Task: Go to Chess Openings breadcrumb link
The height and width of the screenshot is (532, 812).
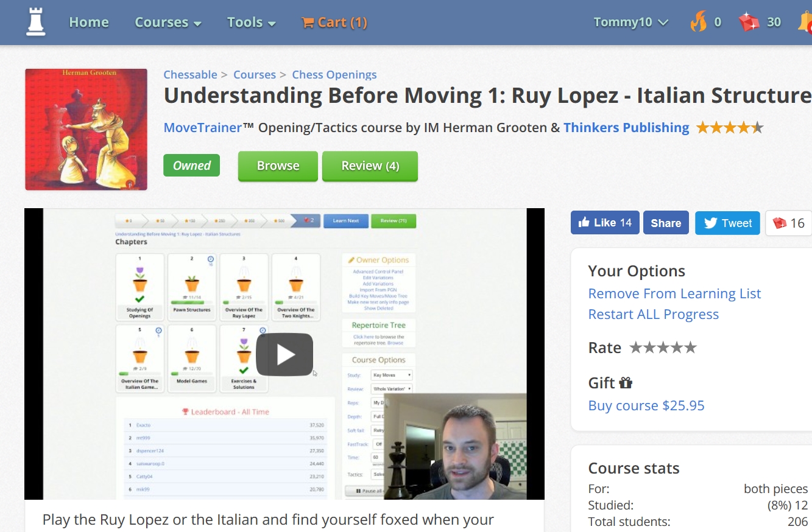Action: (334, 75)
